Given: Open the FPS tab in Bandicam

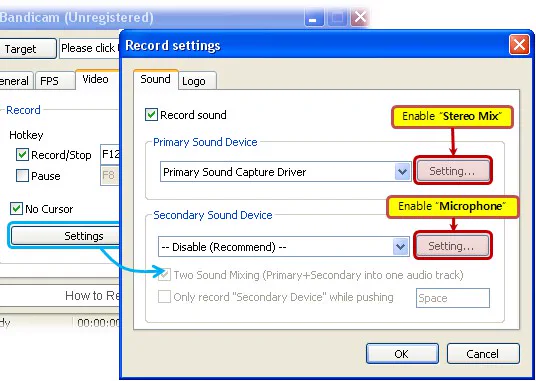Looking at the screenshot, I should click(x=55, y=81).
